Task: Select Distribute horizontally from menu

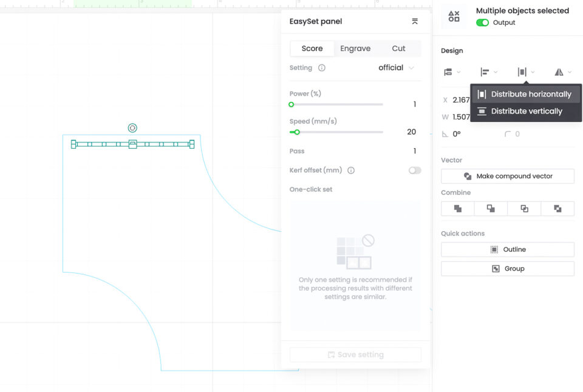Action: (x=525, y=94)
